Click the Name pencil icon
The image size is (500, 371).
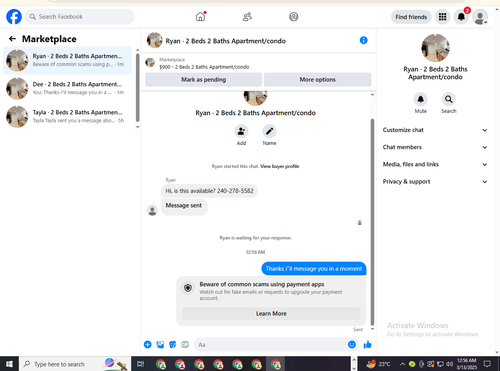pyautogui.click(x=269, y=131)
